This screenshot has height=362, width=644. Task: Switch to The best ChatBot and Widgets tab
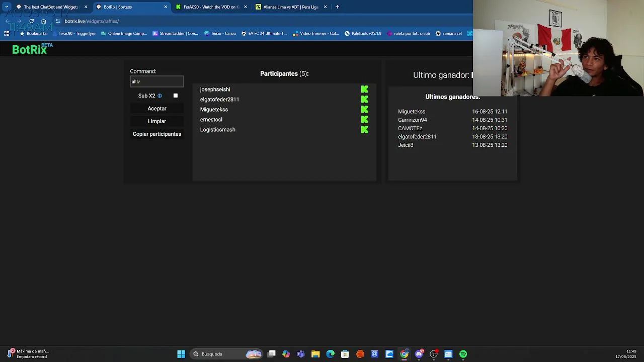51,7
